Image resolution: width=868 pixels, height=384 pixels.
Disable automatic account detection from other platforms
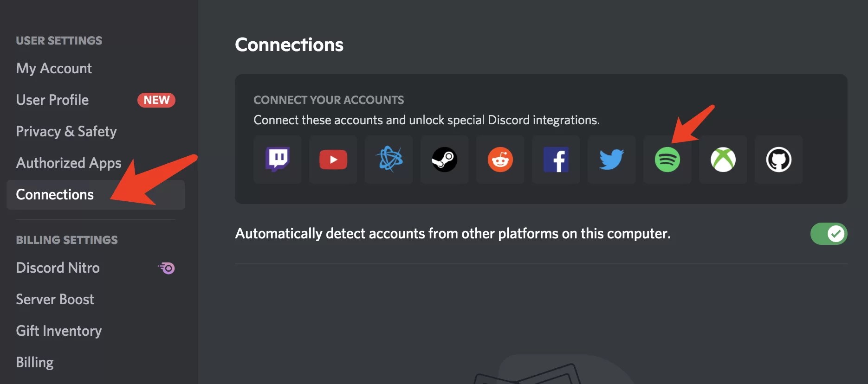(829, 234)
